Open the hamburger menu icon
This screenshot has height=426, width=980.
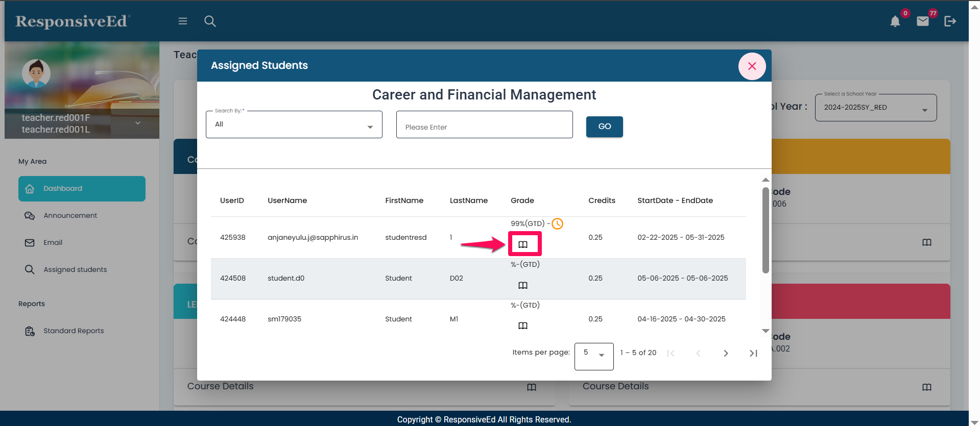tap(182, 21)
